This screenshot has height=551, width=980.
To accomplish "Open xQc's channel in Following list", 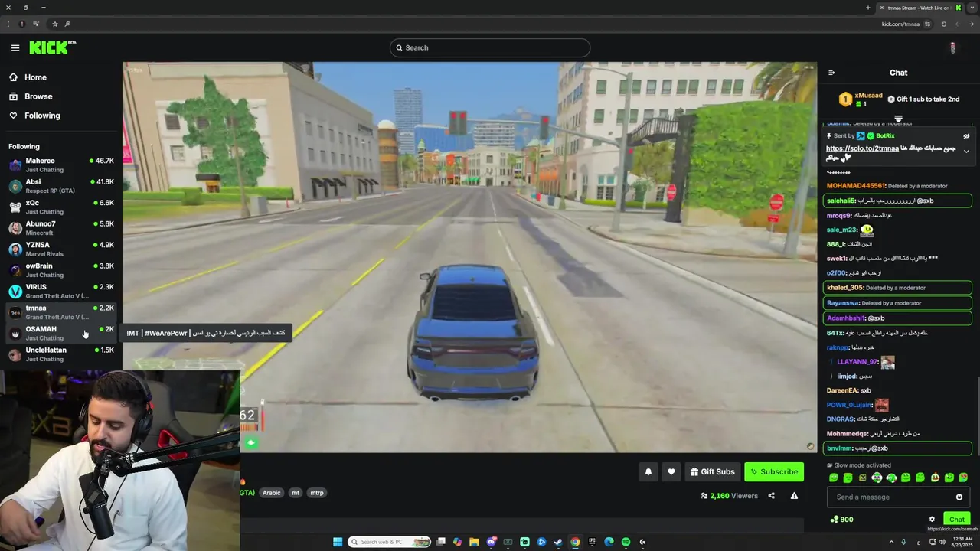I will pyautogui.click(x=61, y=207).
